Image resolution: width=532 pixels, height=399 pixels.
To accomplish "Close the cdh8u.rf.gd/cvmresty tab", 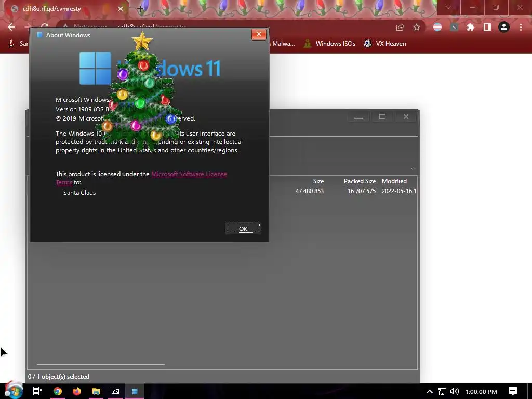I will point(121,9).
